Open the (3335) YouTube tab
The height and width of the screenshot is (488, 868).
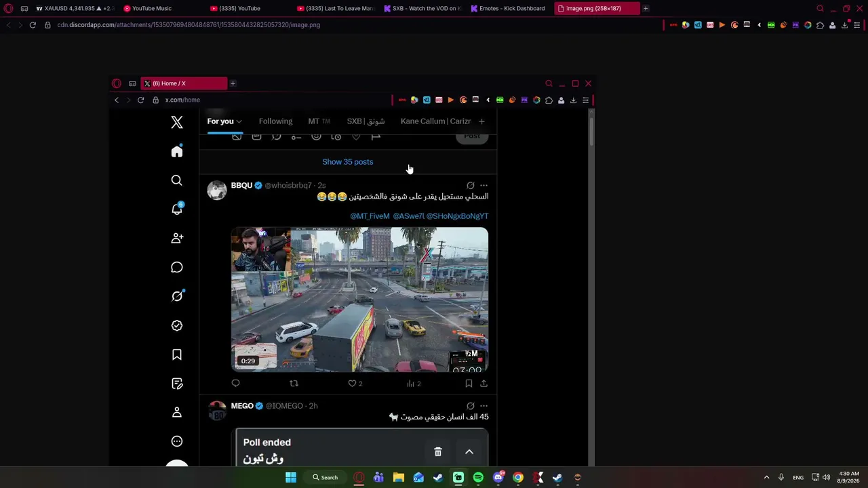click(249, 9)
